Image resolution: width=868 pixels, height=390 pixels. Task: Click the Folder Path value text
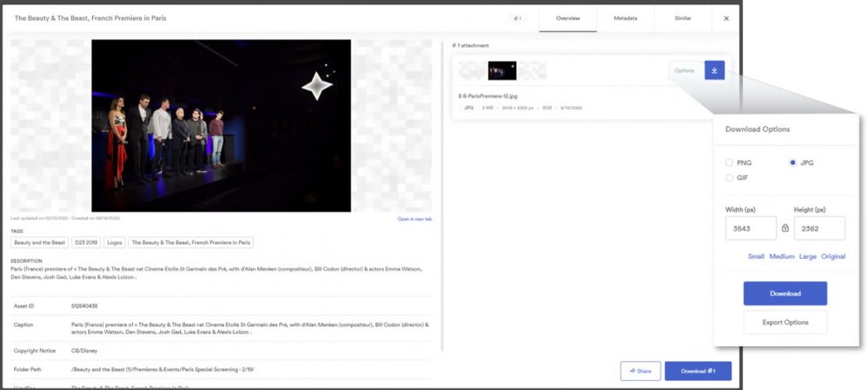tap(162, 369)
